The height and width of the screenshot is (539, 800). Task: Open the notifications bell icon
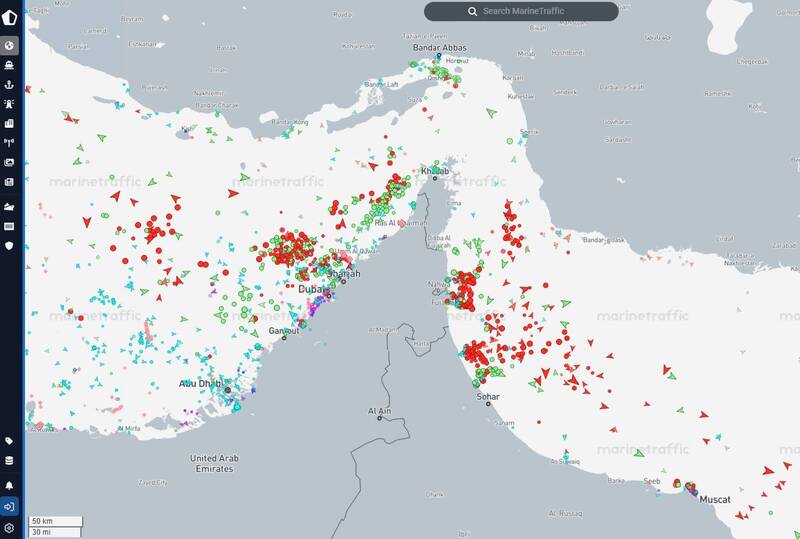coord(10,485)
